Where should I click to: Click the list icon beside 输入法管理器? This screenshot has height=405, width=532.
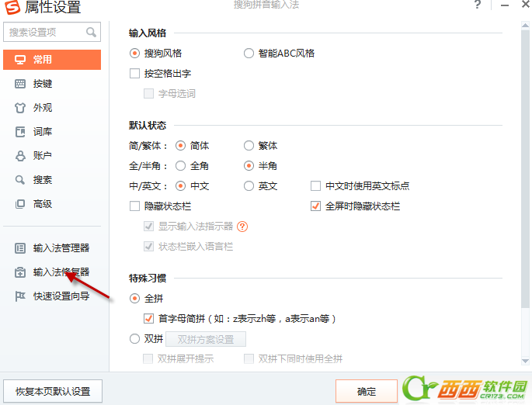(x=20, y=248)
